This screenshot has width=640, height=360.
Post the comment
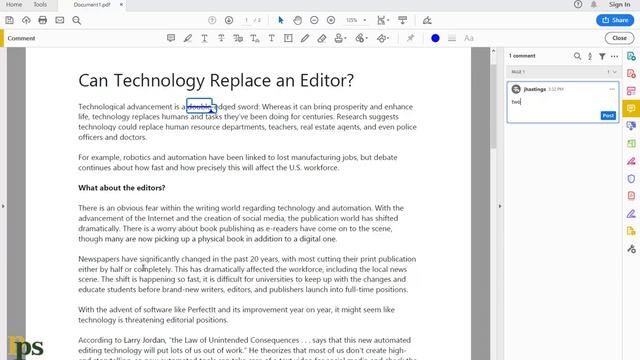pos(608,116)
